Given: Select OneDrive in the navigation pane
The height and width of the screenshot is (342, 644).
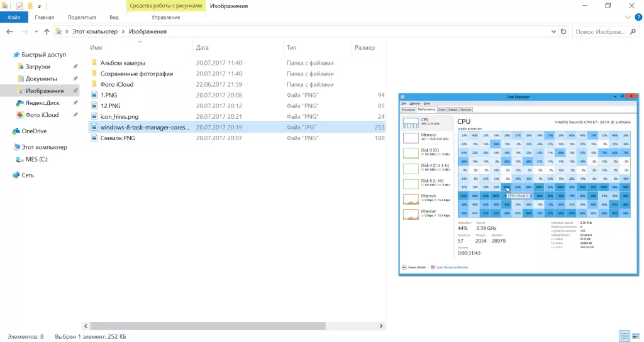Looking at the screenshot, I should 34,131.
